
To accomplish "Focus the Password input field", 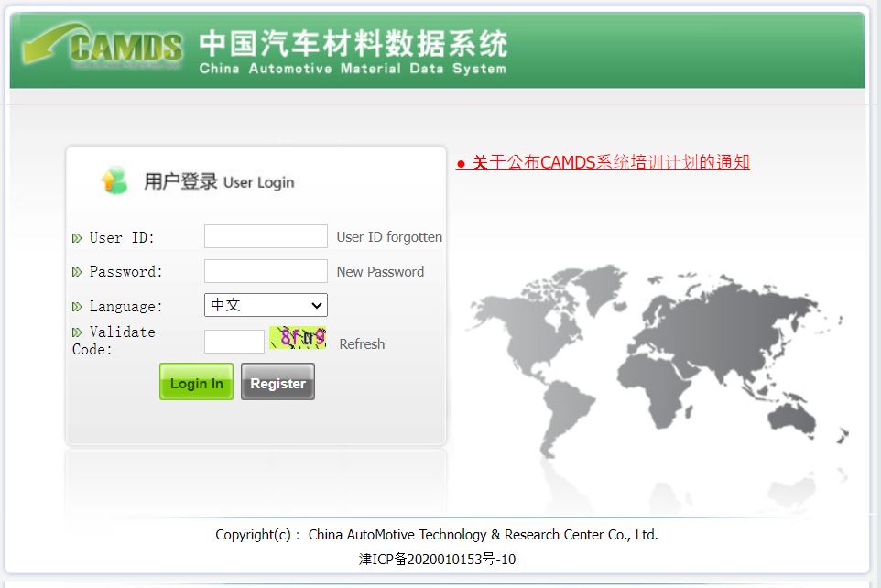I will [x=266, y=271].
